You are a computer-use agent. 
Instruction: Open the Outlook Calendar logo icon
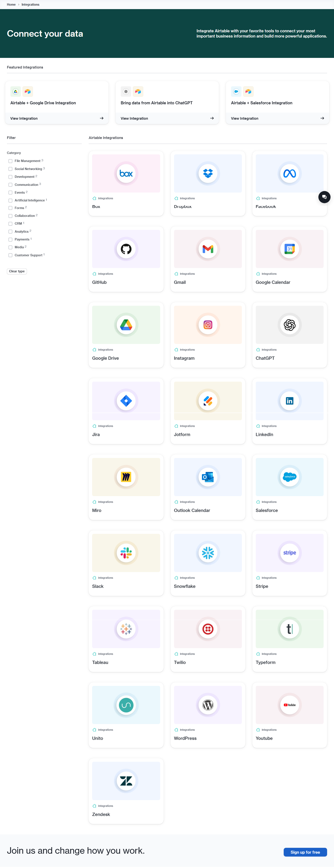pyautogui.click(x=208, y=477)
